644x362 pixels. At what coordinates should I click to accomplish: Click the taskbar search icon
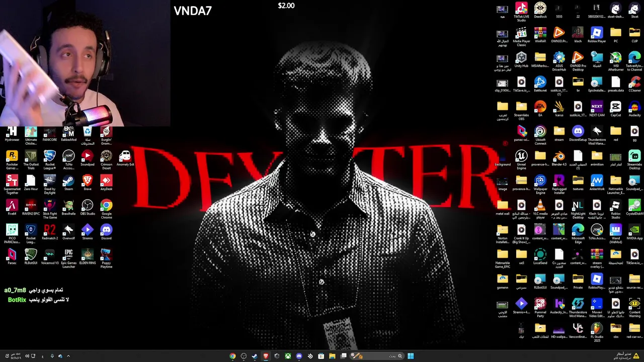tap(400, 356)
